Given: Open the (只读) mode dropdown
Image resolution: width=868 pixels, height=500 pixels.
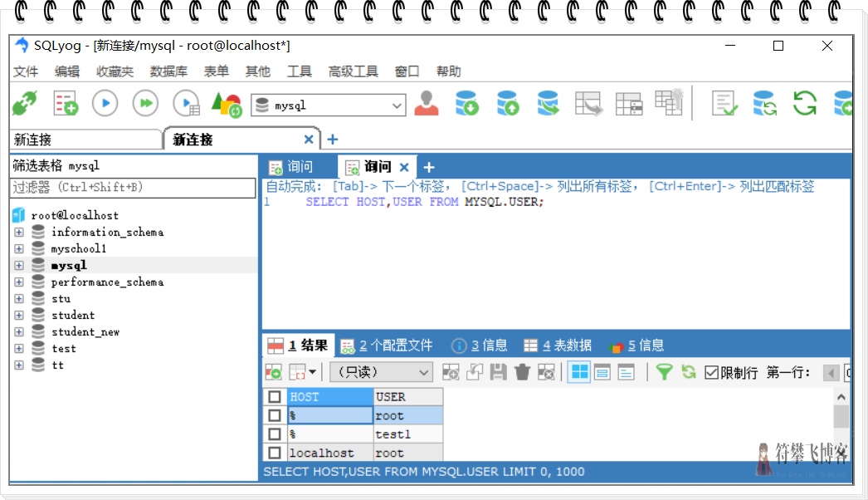Looking at the screenshot, I should pos(423,372).
